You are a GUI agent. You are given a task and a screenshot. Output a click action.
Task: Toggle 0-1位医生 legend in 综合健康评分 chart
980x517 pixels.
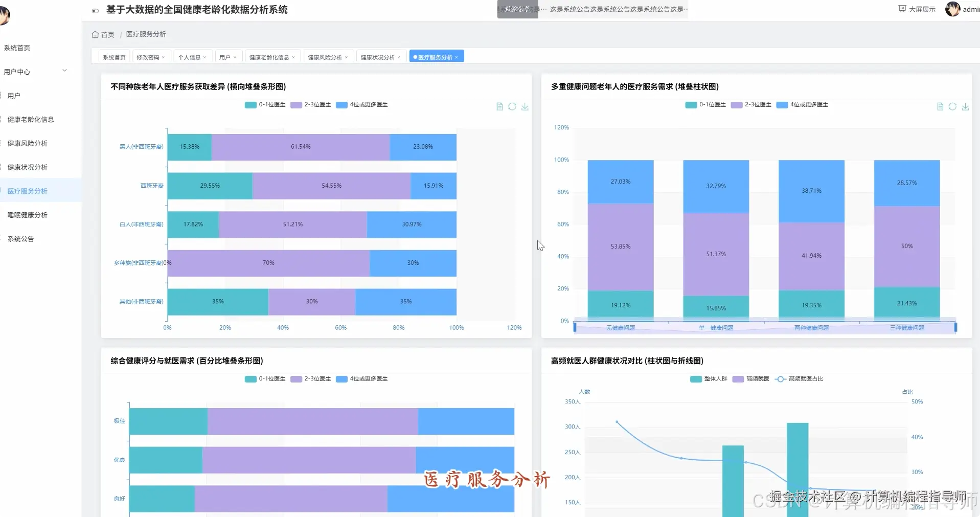click(x=265, y=379)
